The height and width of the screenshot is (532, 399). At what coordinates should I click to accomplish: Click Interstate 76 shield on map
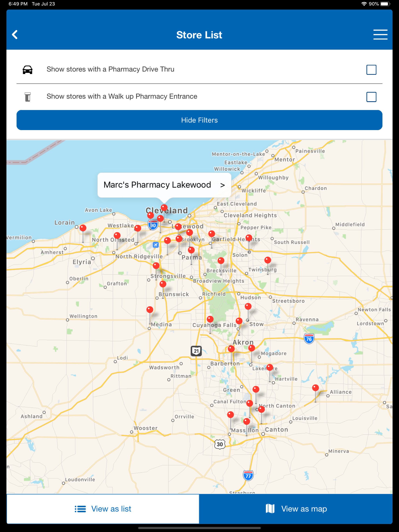coord(309,339)
